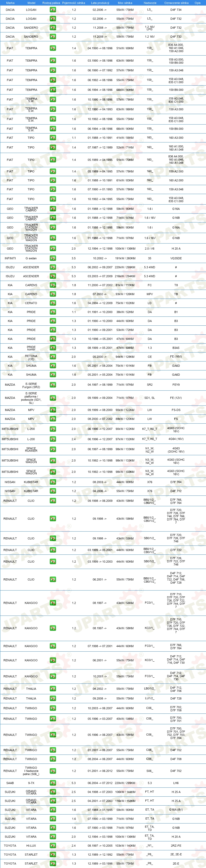This screenshot has height=868, width=206.
Task: Select the fuel type icon in the FIAT TIPO 1.1 row
Action: [x=53, y=137]
